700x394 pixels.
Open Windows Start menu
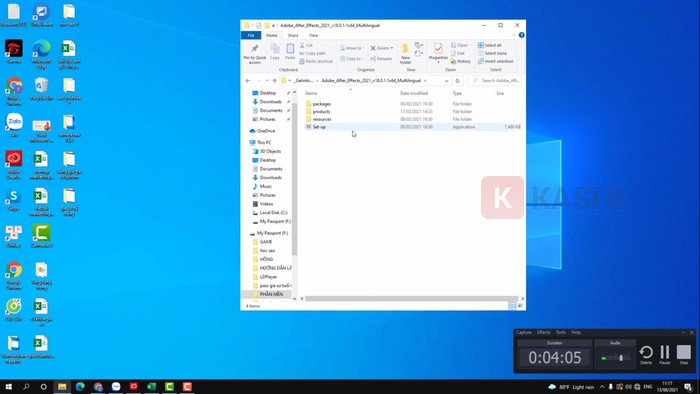click(x=8, y=386)
